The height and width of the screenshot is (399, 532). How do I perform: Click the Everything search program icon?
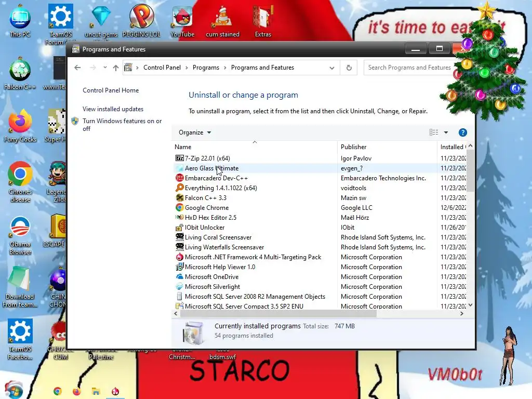[179, 188]
